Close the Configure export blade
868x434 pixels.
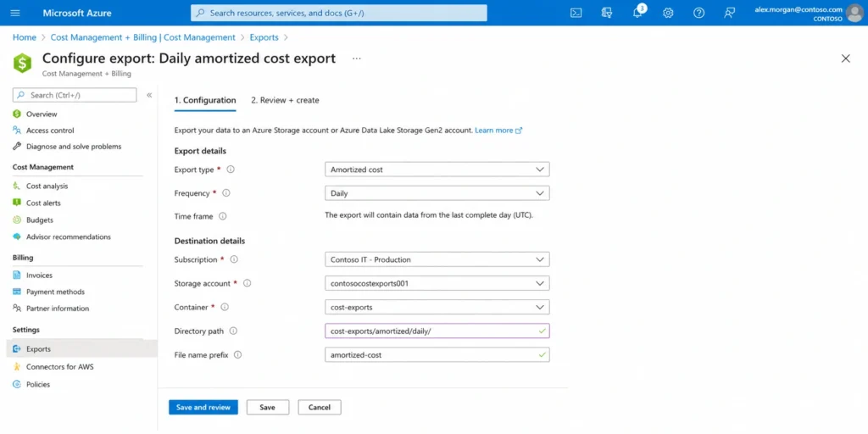(845, 58)
